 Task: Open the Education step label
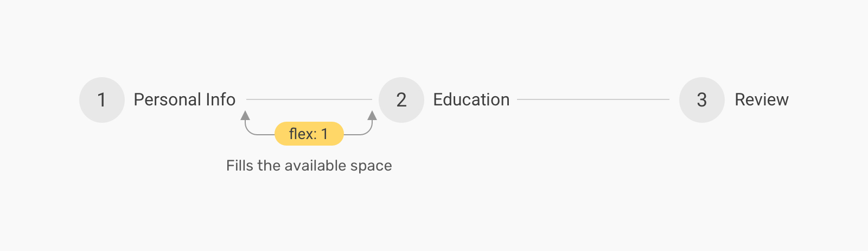(471, 100)
